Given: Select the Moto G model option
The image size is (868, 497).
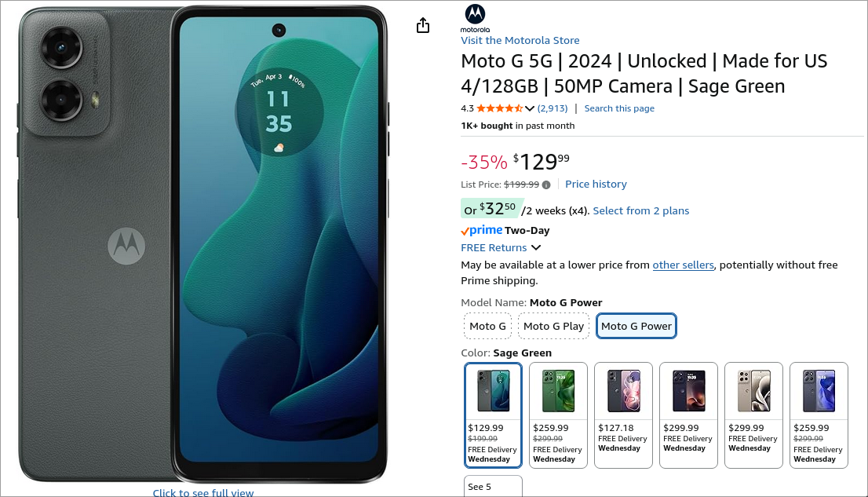Looking at the screenshot, I should click(487, 326).
